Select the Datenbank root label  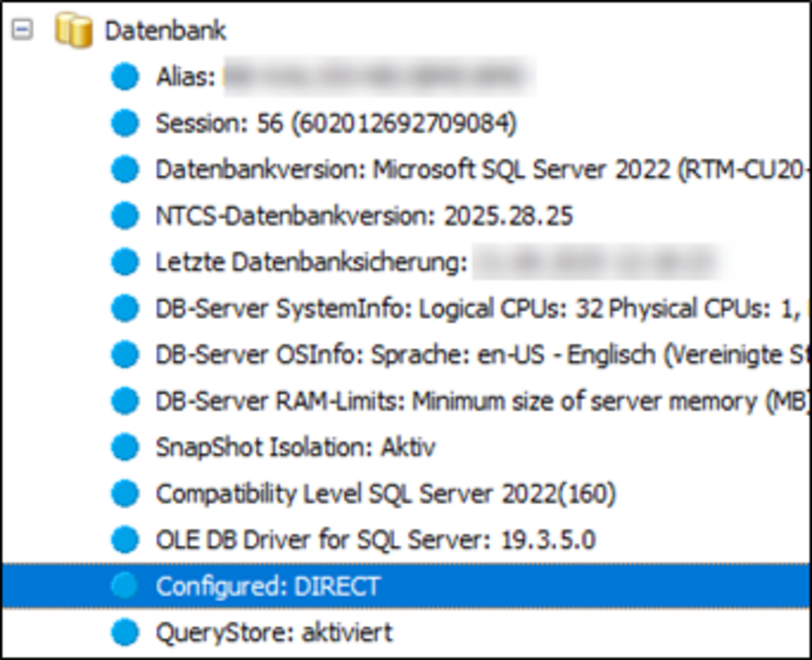click(166, 31)
